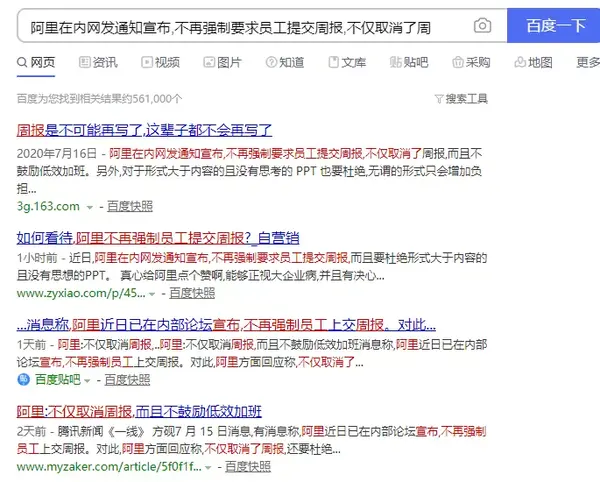This screenshot has height=482, width=600.
Task: Click the news icon beside 资讯
Action: pyautogui.click(x=85, y=62)
